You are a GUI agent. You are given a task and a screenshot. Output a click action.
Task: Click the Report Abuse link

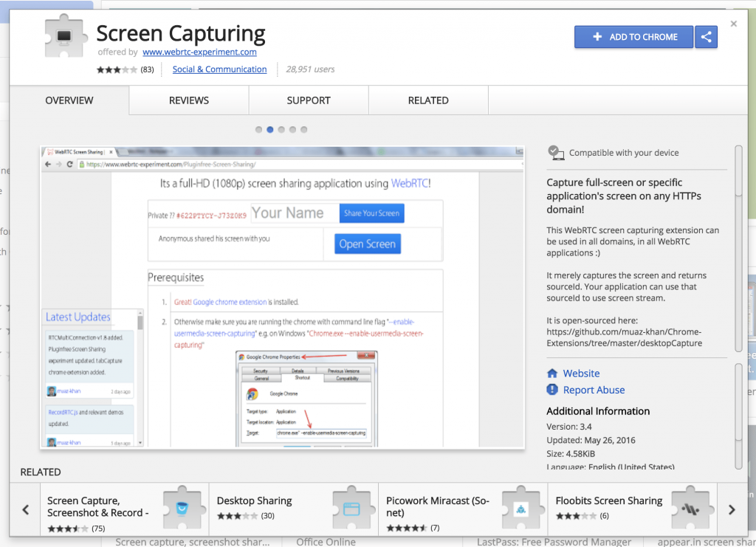[x=594, y=390]
